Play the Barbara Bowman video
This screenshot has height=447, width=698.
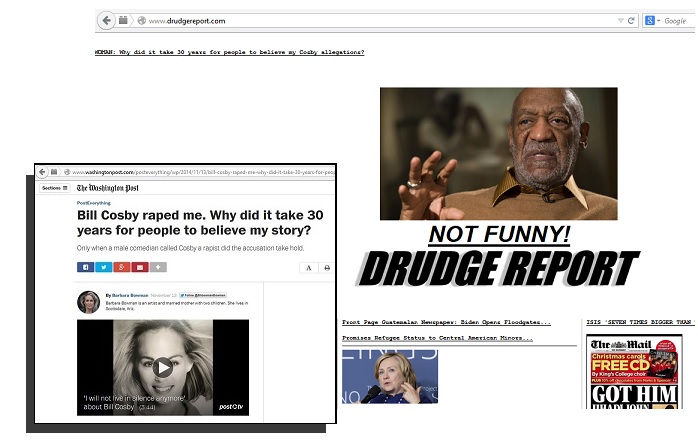tap(162, 366)
